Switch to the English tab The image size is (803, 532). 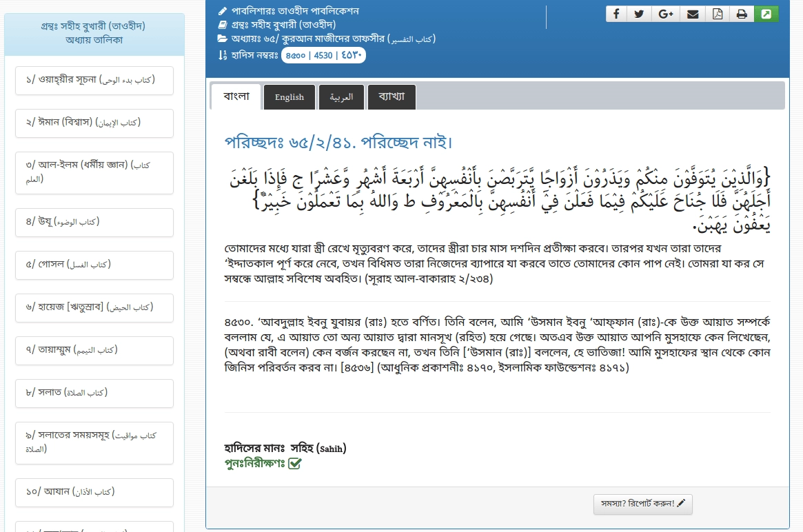pos(289,97)
